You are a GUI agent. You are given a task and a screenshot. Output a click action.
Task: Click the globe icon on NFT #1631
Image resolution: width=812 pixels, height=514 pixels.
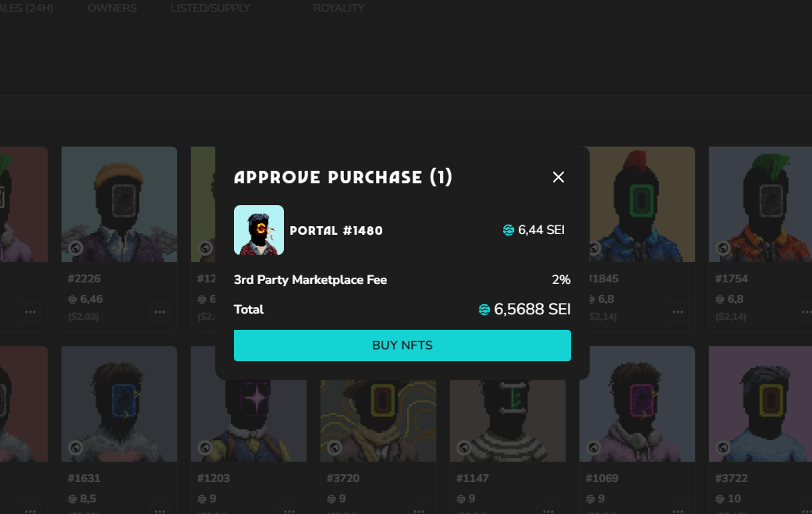point(76,448)
